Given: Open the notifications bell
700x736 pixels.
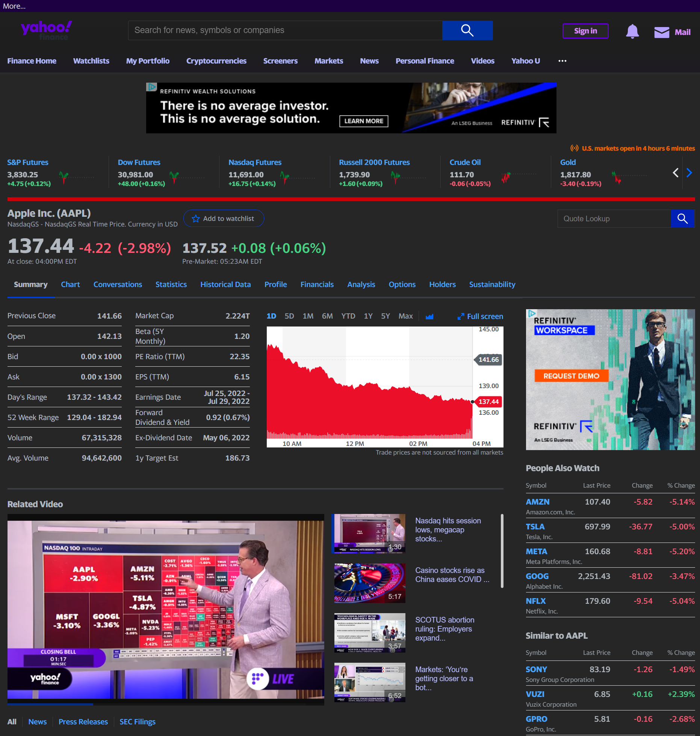Looking at the screenshot, I should pyautogui.click(x=632, y=32).
